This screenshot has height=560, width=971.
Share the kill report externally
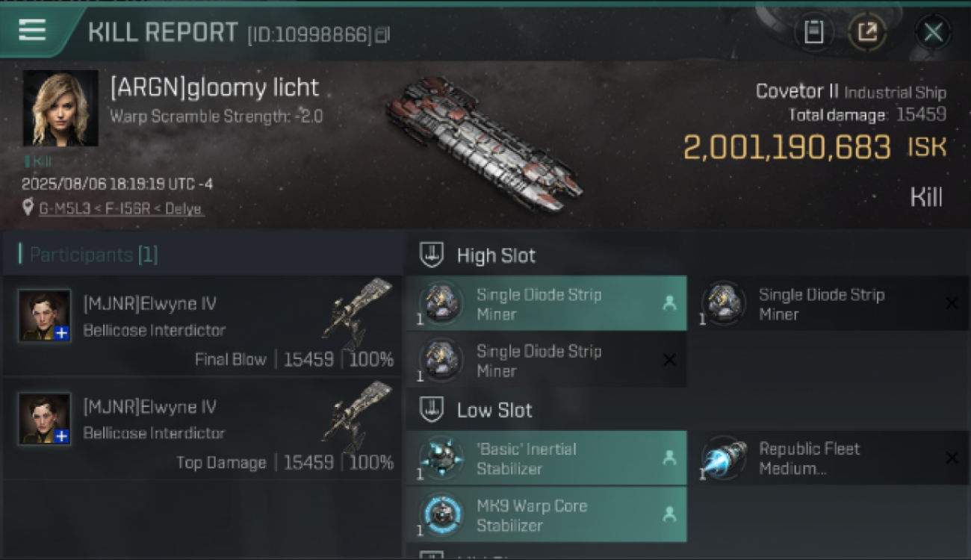click(867, 32)
